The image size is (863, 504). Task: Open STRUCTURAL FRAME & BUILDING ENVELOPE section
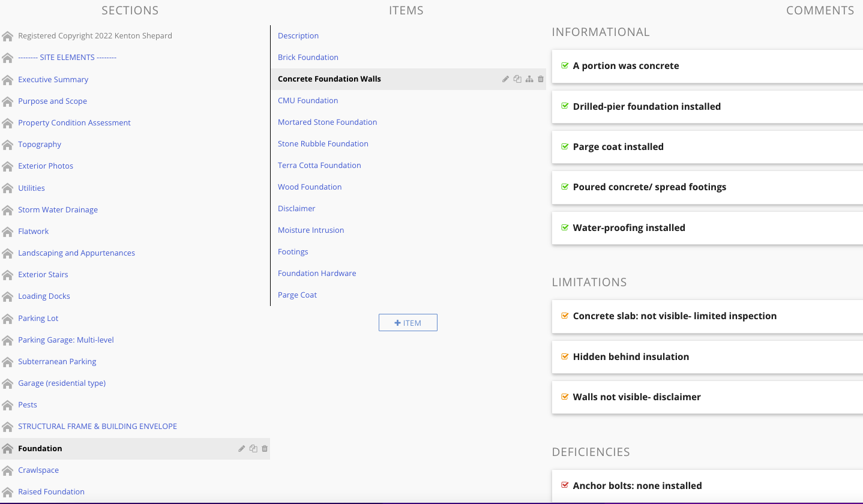click(x=97, y=427)
